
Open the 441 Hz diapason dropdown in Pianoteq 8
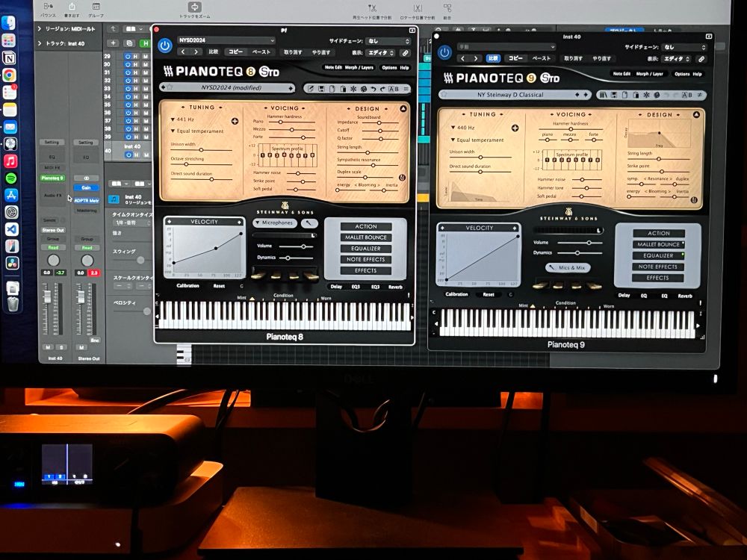point(182,119)
